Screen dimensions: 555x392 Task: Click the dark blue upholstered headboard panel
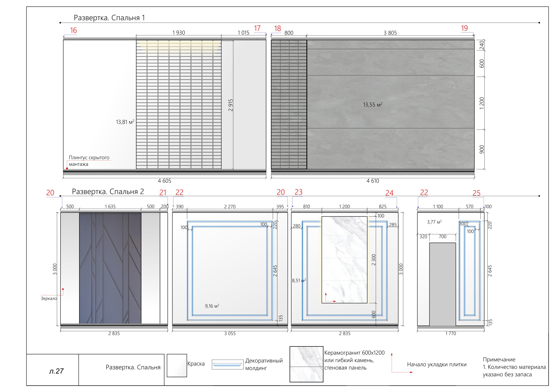[110, 268]
